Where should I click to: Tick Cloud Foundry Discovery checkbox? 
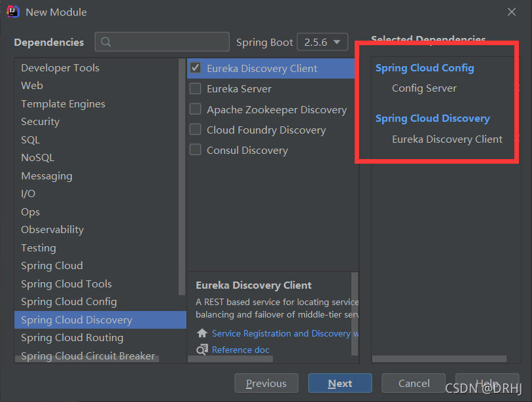(196, 130)
